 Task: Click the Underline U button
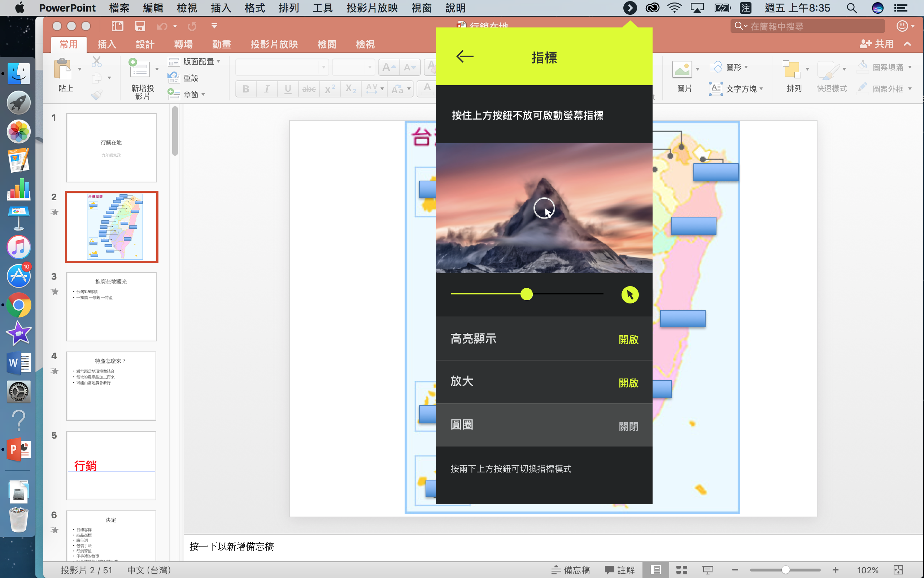coord(288,89)
